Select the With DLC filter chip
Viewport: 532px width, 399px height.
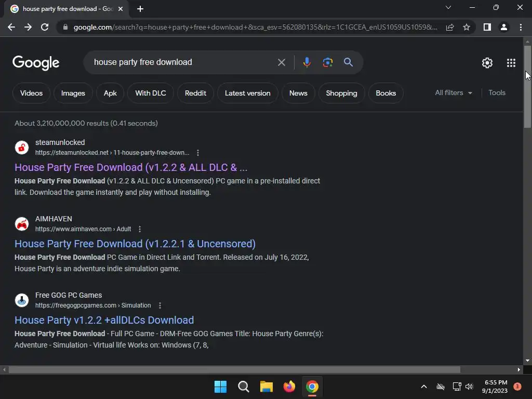coord(150,93)
